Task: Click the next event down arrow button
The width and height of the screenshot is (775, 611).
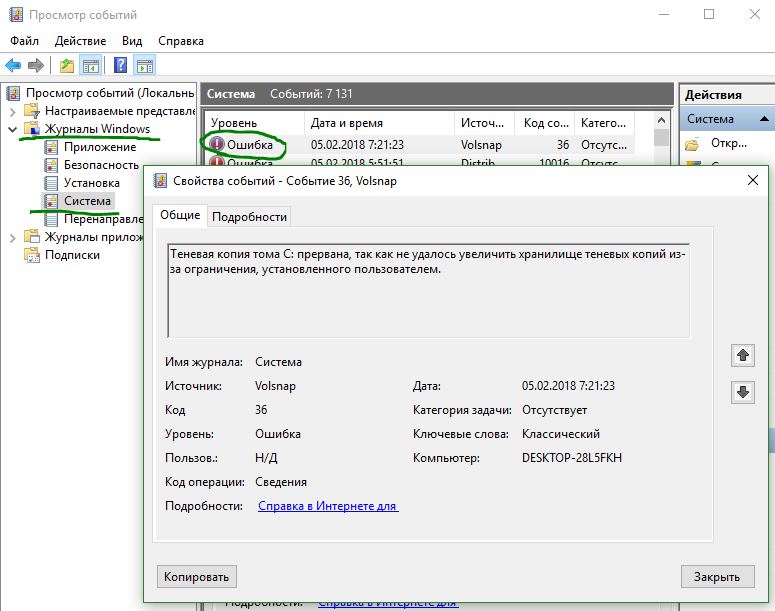Action: click(742, 393)
